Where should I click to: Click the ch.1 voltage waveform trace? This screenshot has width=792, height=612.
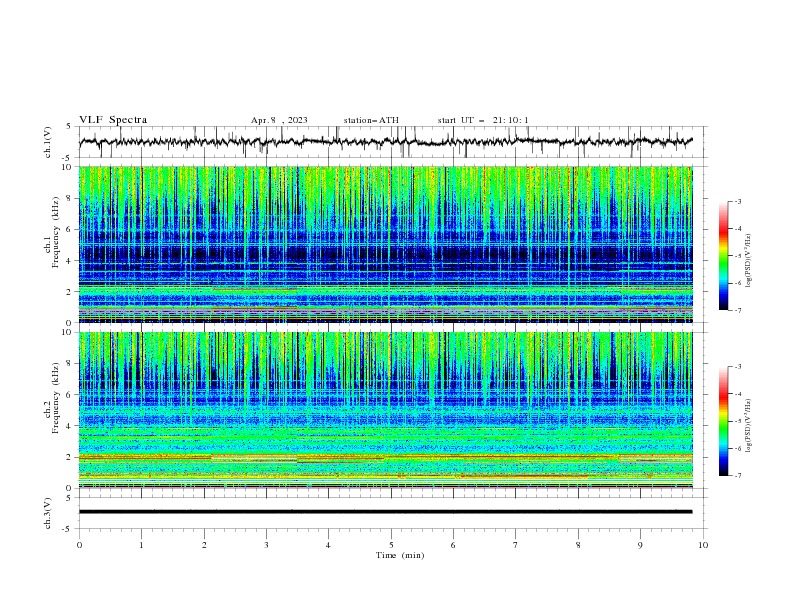[385, 142]
